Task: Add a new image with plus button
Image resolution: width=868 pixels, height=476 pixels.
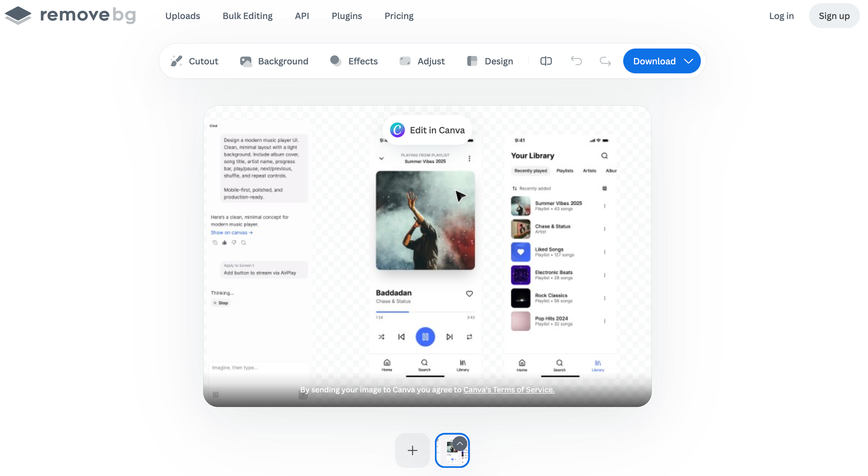Action: pos(412,450)
